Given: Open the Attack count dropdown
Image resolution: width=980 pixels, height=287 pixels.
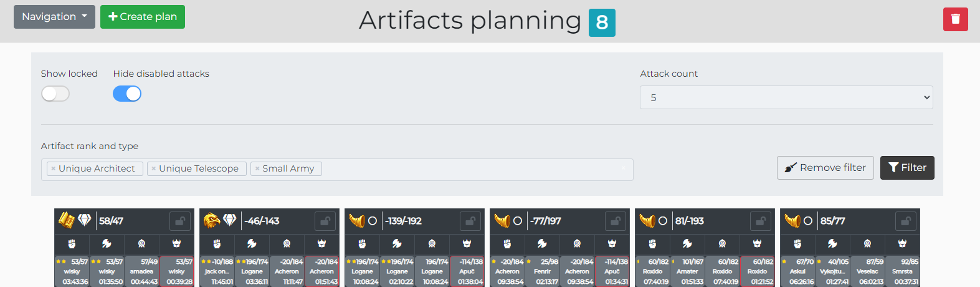Looking at the screenshot, I should [786, 97].
